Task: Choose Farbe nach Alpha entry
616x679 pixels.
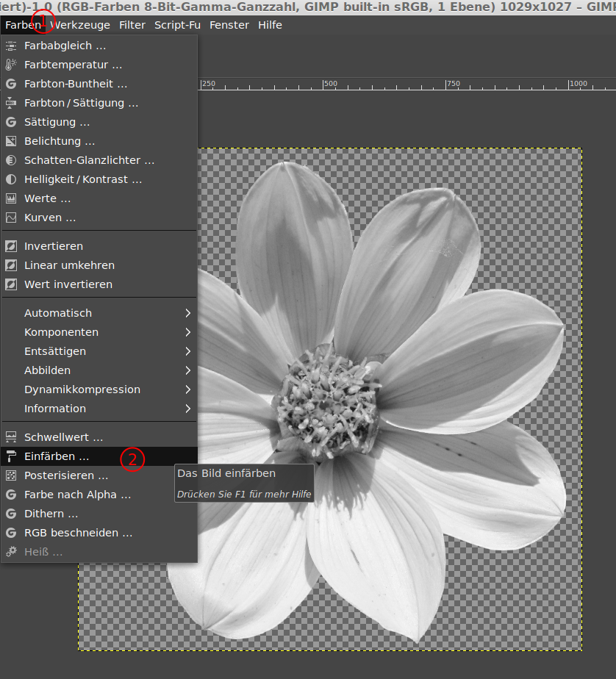Action: [x=77, y=495]
